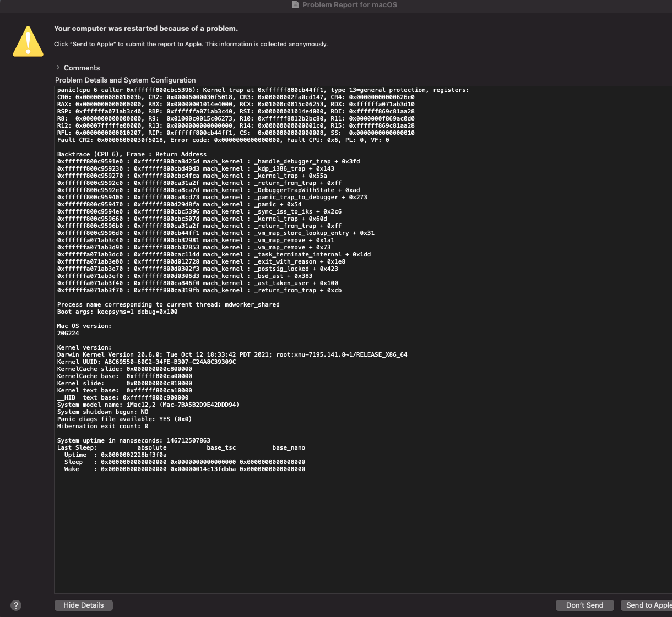This screenshot has height=617, width=672.
Task: Click the 'Fault CR2:' register line
Action: 223,140
